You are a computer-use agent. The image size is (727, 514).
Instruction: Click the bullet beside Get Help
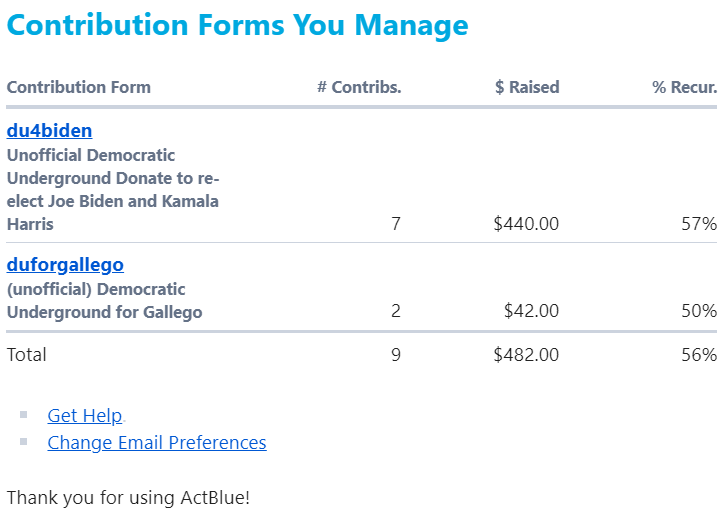24,415
